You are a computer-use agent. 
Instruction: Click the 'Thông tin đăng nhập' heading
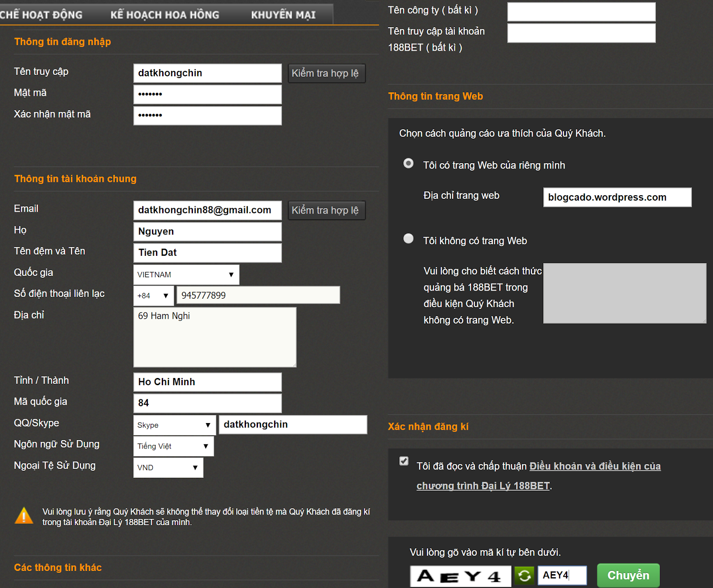62,41
